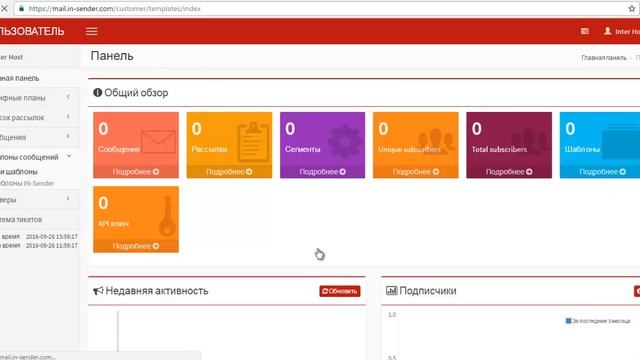Expand the тарифные планы sidebar chevron
The height and width of the screenshot is (360, 640).
(68, 97)
